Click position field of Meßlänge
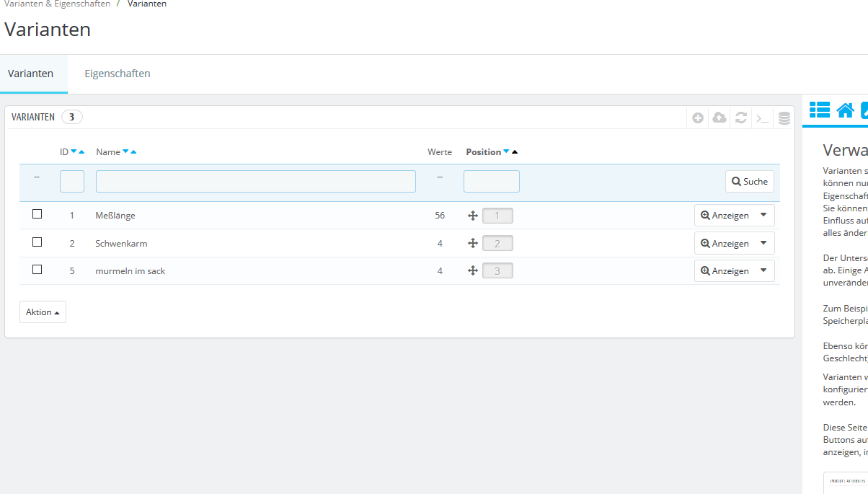868x494 pixels. pos(497,215)
